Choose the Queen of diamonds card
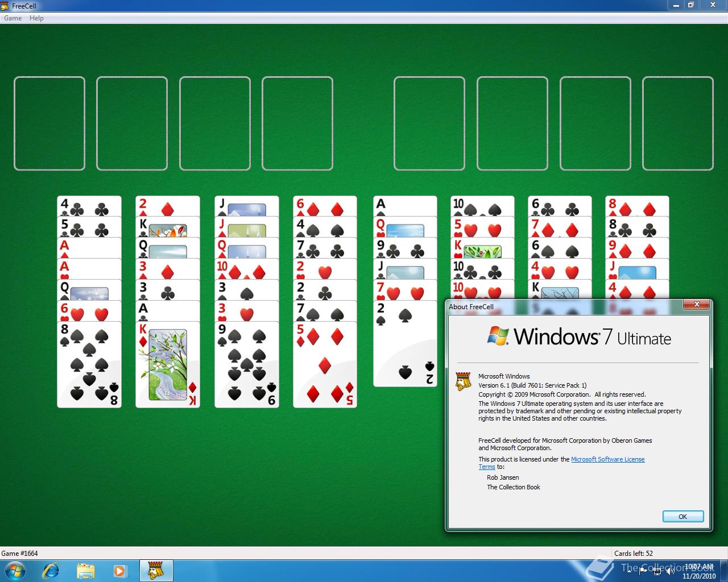Image resolution: width=728 pixels, height=582 pixels. [x=247, y=248]
